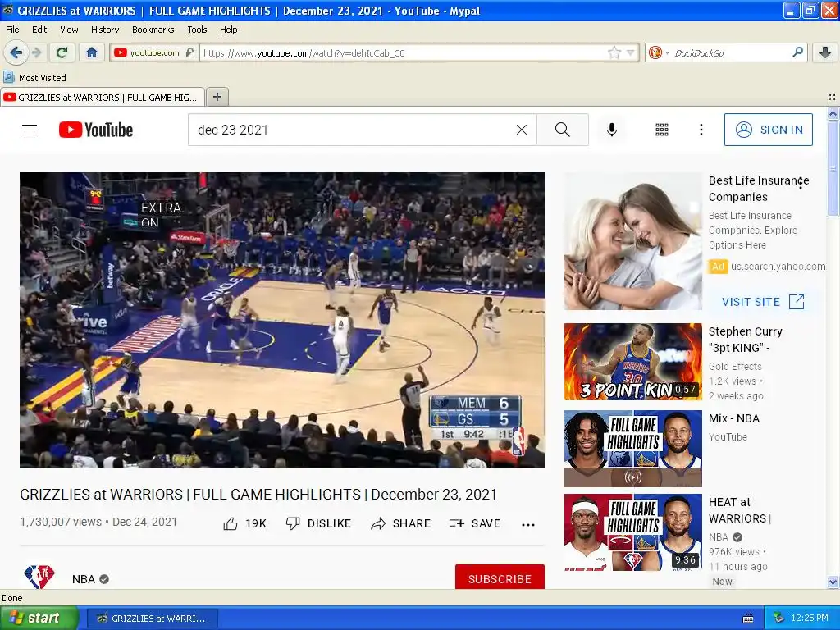840x630 pixels.
Task: Click the keyboard icon in system tray
Action: pos(748,619)
